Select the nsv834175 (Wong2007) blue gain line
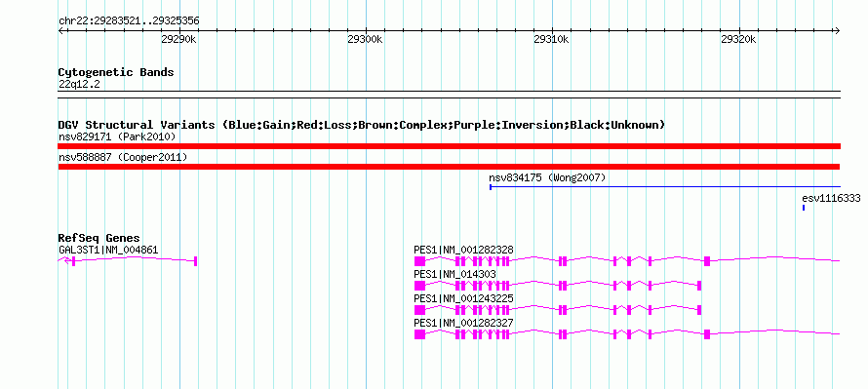The height and width of the screenshot is (389, 868). pos(665,187)
